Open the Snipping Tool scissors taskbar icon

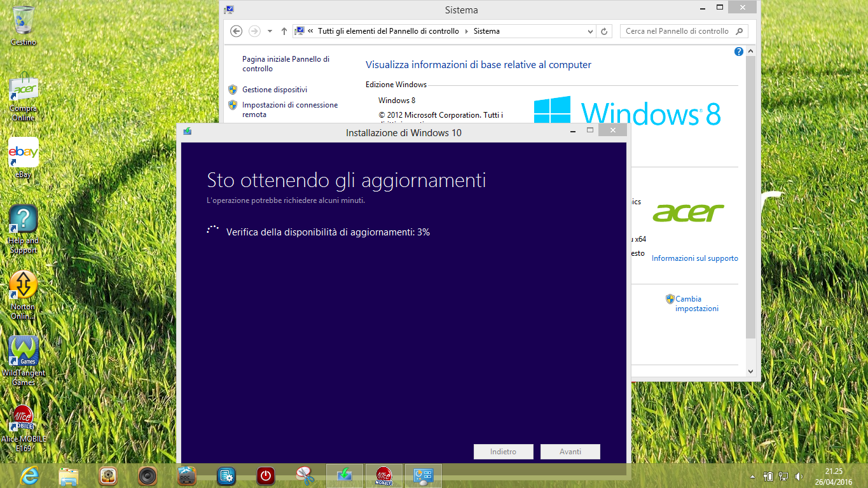305,475
